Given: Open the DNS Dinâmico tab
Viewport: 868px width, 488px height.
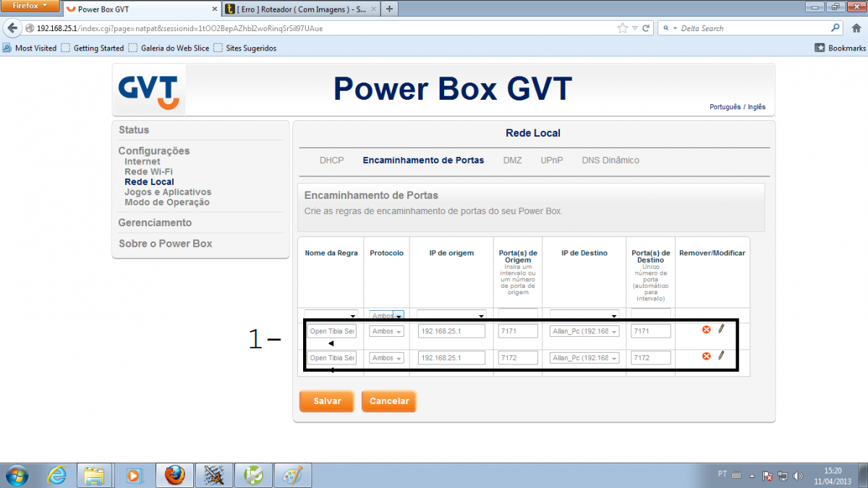Looking at the screenshot, I should (x=610, y=160).
